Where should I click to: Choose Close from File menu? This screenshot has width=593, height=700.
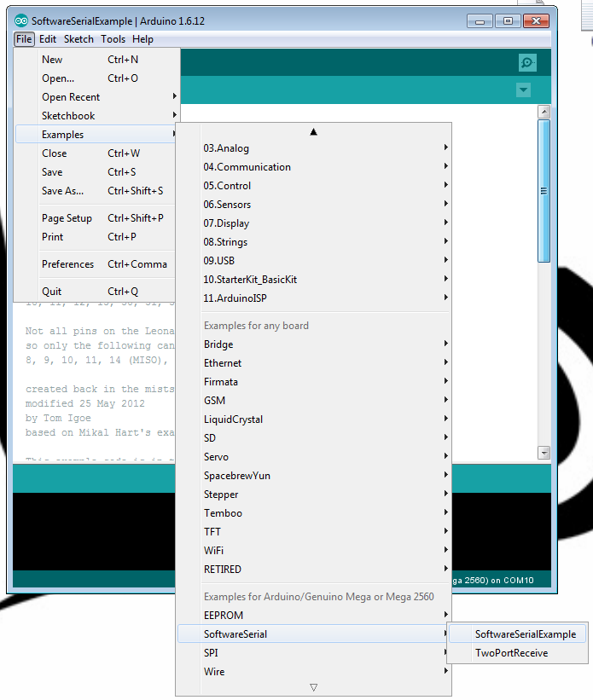[96, 153]
